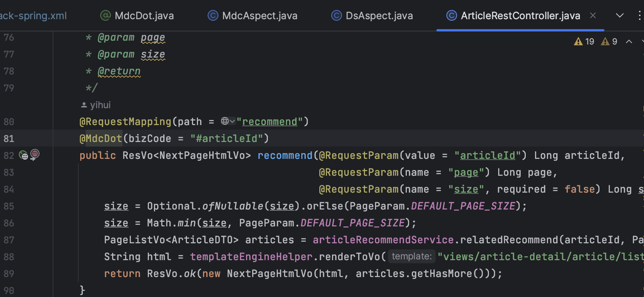Click the warning icon showing 19
Screen dimensions: 644x297
pos(584,41)
